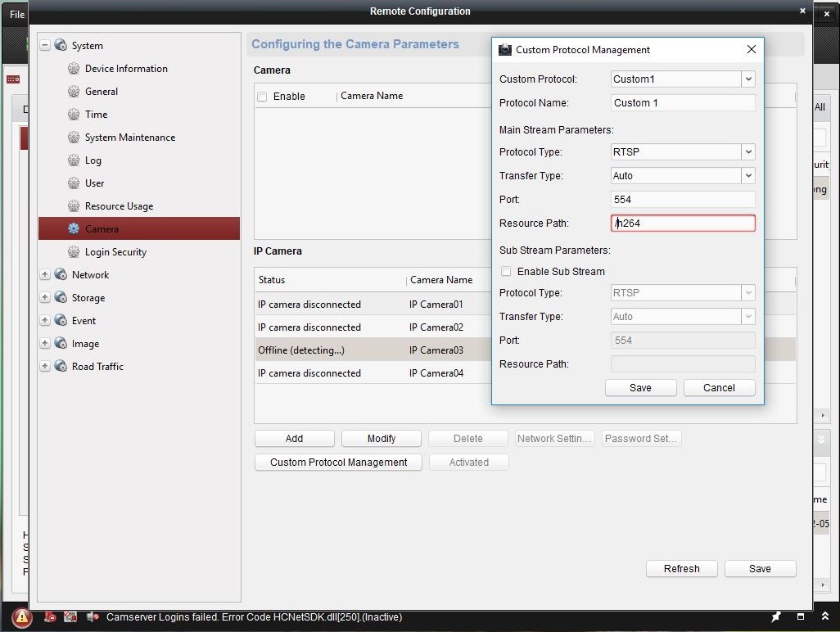Open the main stream Protocol Type dropdown
The width and height of the screenshot is (840, 632).
tap(747, 152)
